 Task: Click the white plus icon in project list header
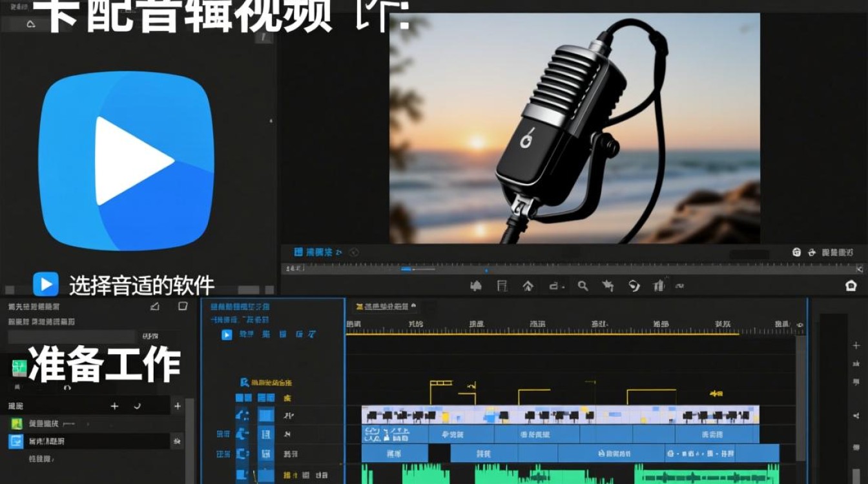click(114, 406)
